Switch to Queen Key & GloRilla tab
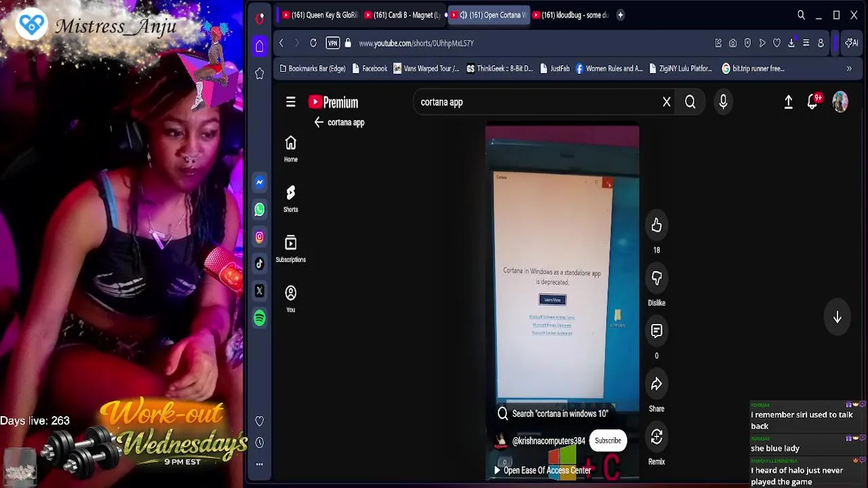Image resolution: width=868 pixels, height=488 pixels. click(319, 15)
